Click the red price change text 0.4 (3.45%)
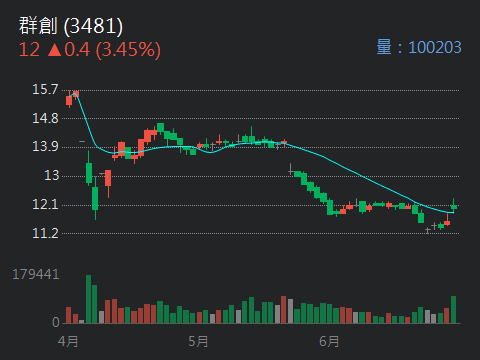Screen dimensions: 480x360 pos(112,50)
